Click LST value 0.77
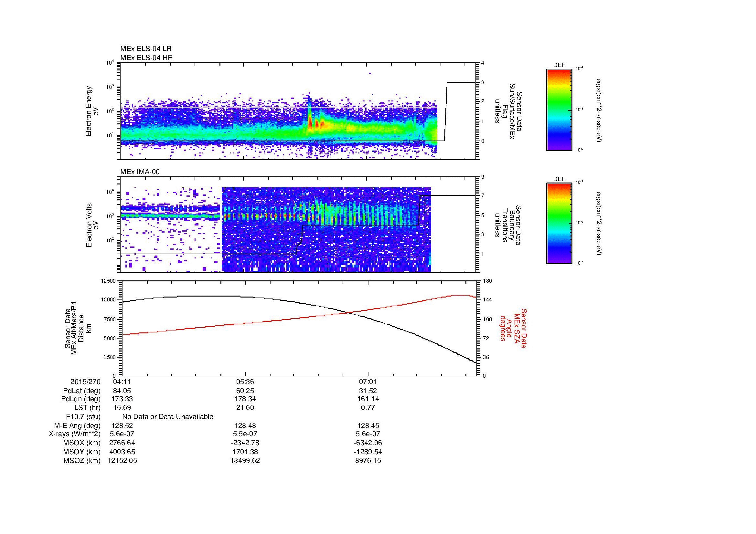The height and width of the screenshot is (534, 756). [368, 408]
